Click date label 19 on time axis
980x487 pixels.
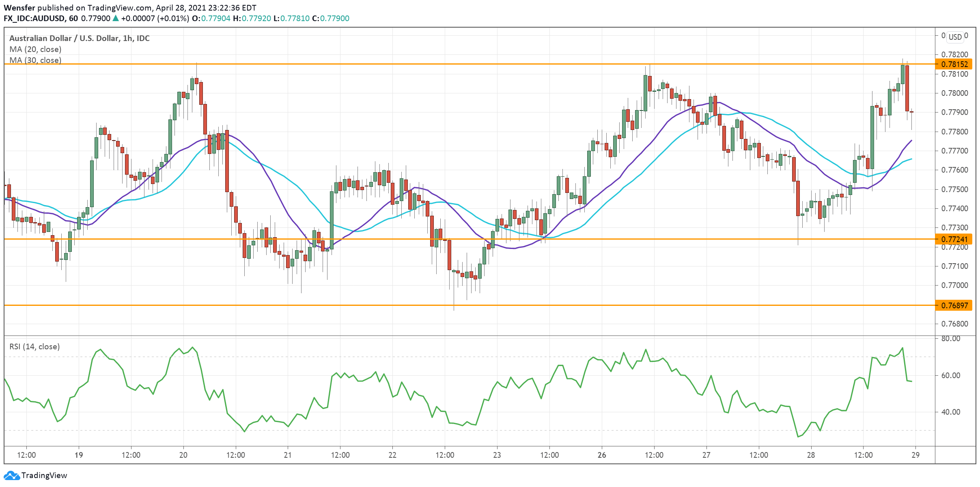tap(79, 455)
